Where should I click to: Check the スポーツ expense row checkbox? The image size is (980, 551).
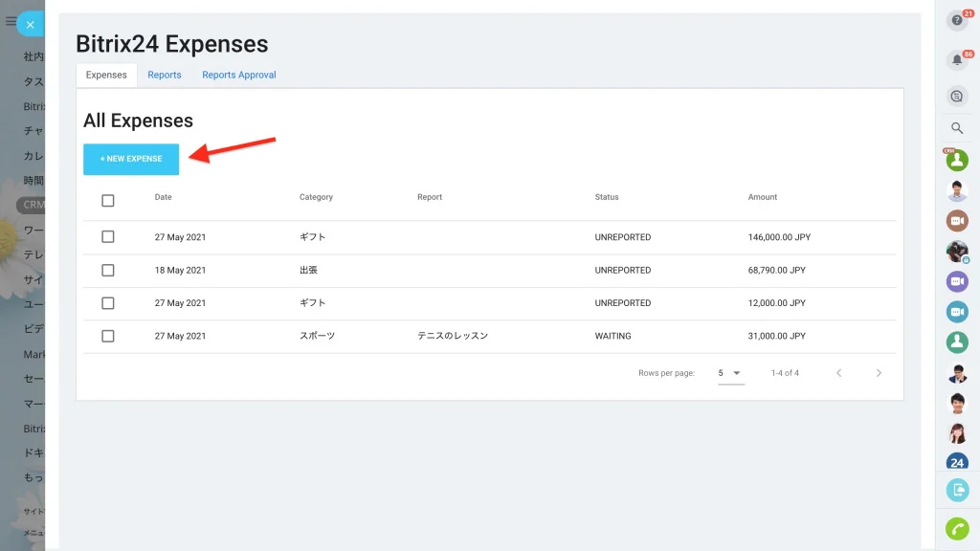point(108,336)
